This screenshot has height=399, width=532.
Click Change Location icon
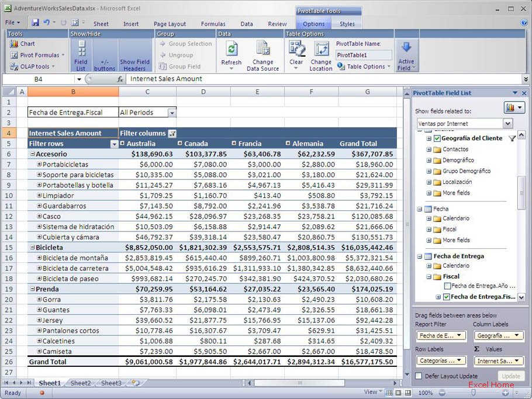pyautogui.click(x=321, y=48)
